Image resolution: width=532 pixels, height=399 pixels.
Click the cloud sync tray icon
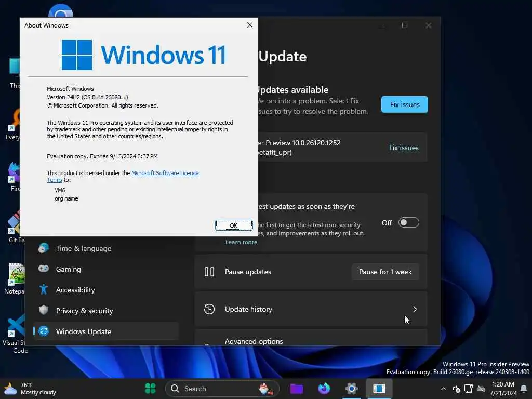481,389
